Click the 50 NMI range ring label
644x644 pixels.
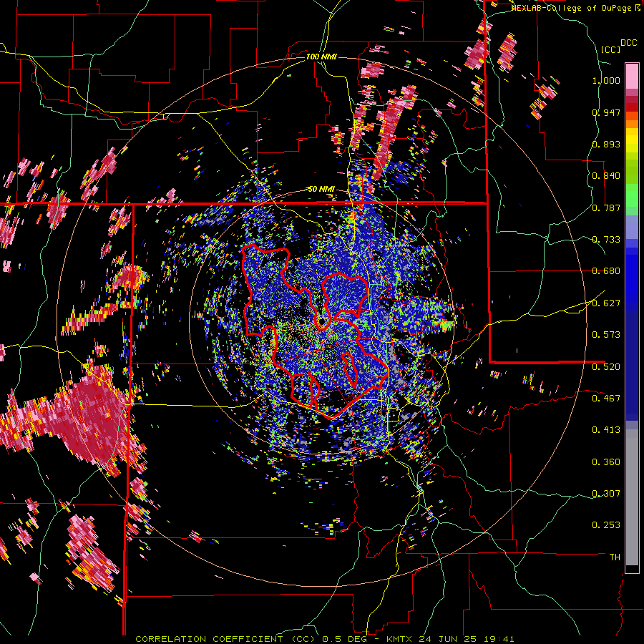[321, 190]
